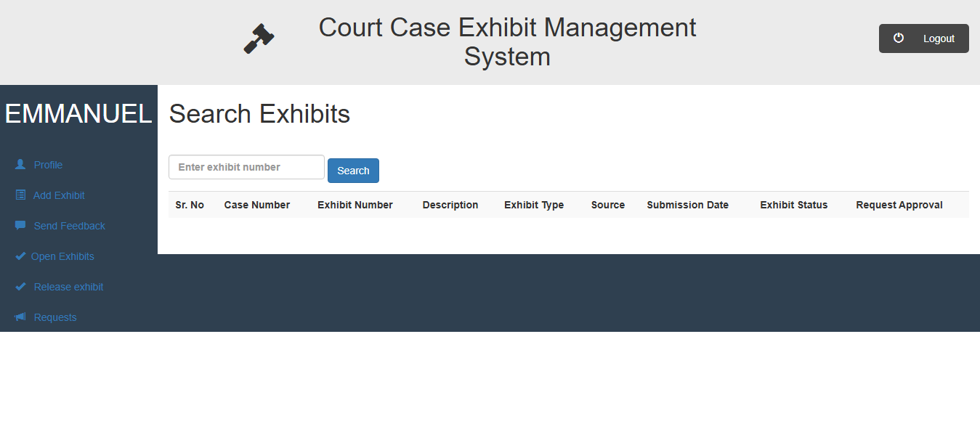Click the checkmark icon beside Open Exhibits

pyautogui.click(x=20, y=256)
